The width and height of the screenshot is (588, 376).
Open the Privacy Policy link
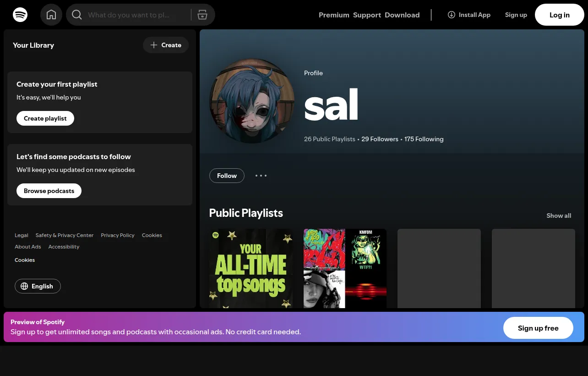pyautogui.click(x=118, y=235)
